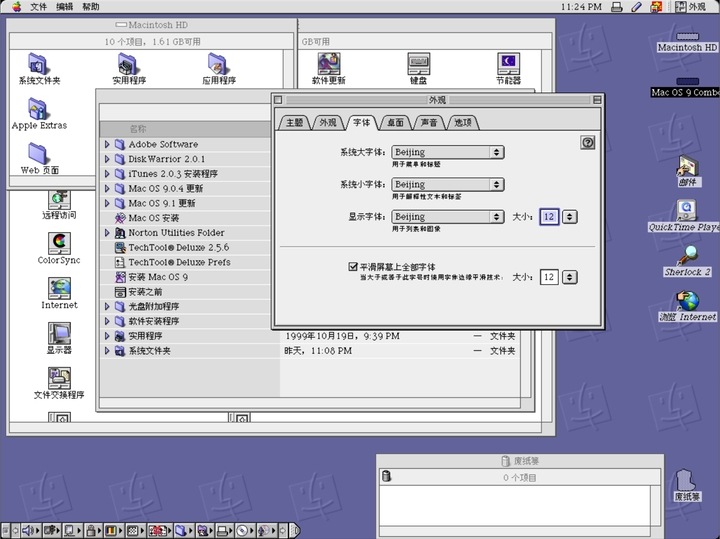This screenshot has height=539, width=720.
Task: Select the 远程访问 control panel icon
Action: [59, 200]
